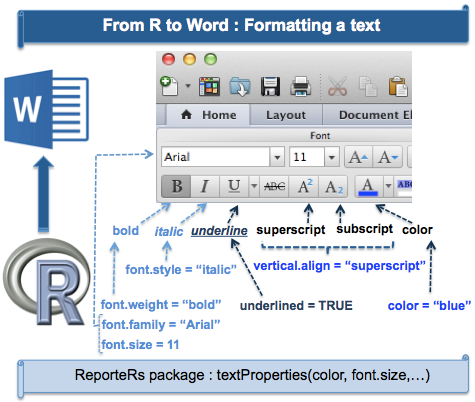Click the Font group label
This screenshot has height=402, width=475.
tap(320, 136)
